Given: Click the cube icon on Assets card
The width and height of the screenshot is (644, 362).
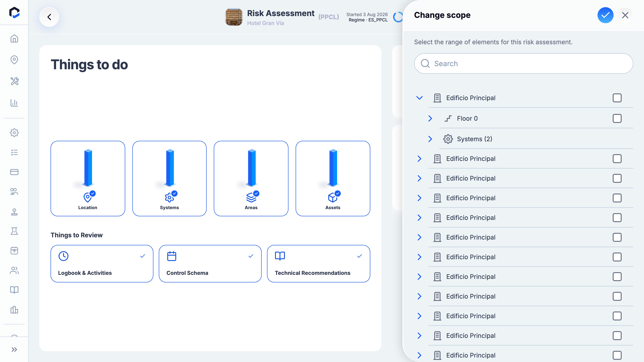Looking at the screenshot, I should coord(333,198).
